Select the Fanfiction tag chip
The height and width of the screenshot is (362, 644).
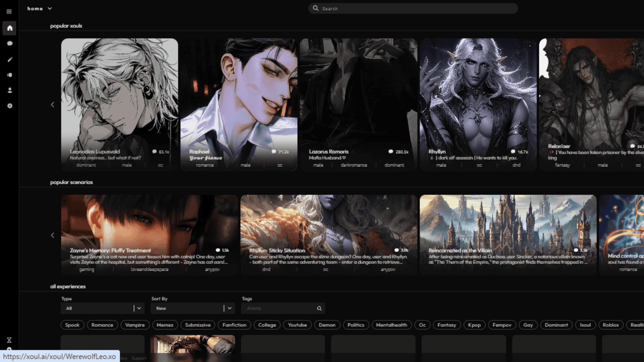point(234,325)
